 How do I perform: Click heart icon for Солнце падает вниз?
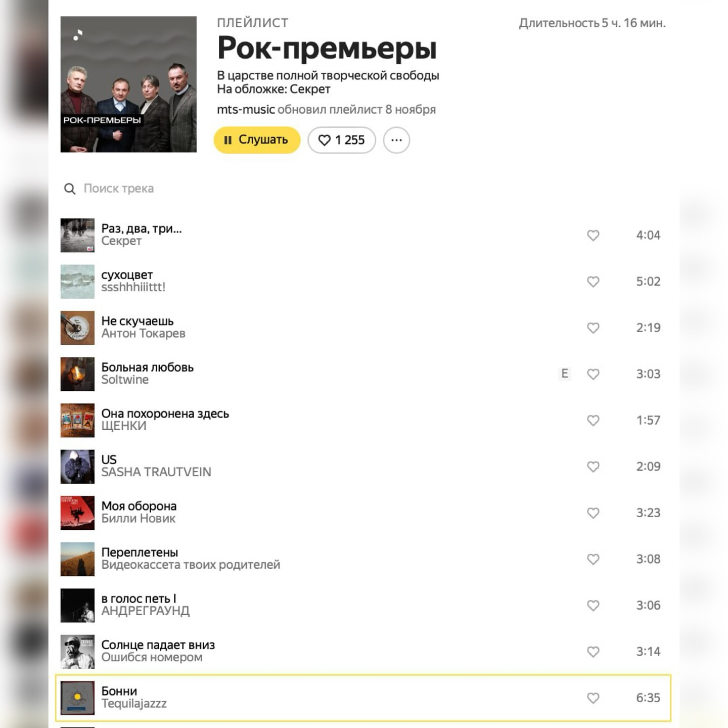[x=593, y=652]
